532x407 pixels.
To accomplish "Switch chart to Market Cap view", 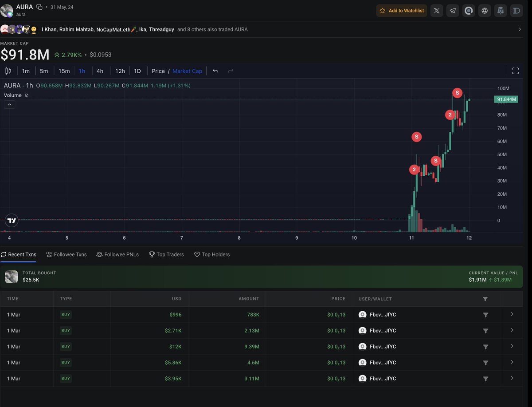I will point(187,71).
